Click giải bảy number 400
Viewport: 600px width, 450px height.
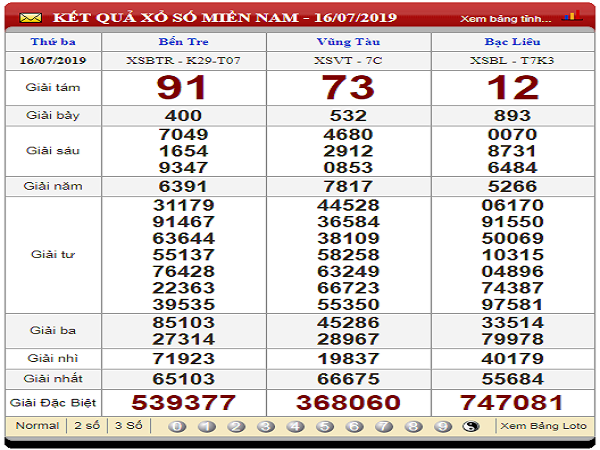tap(183, 116)
